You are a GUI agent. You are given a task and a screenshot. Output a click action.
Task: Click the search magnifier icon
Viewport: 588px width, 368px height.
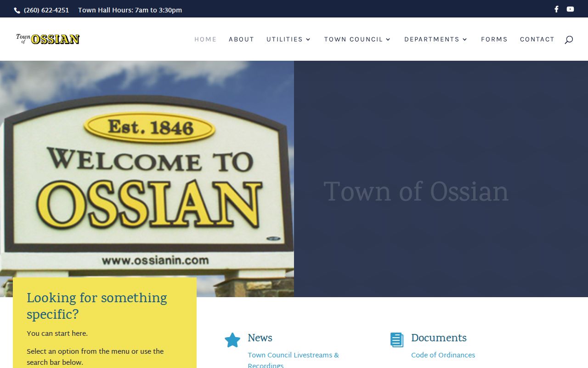569,40
